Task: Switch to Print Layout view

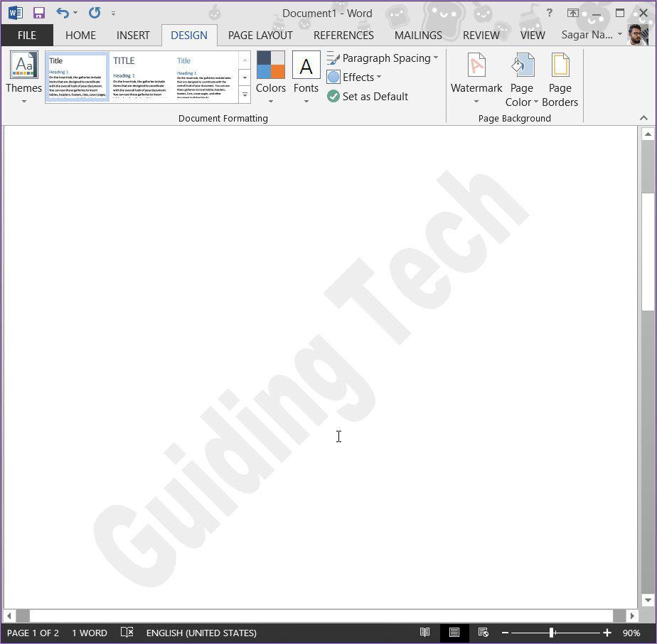Action: click(454, 632)
